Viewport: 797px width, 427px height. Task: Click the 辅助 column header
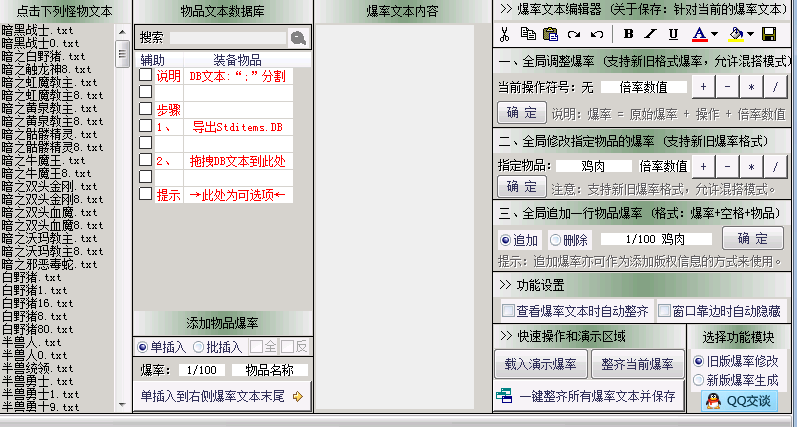tap(152, 60)
